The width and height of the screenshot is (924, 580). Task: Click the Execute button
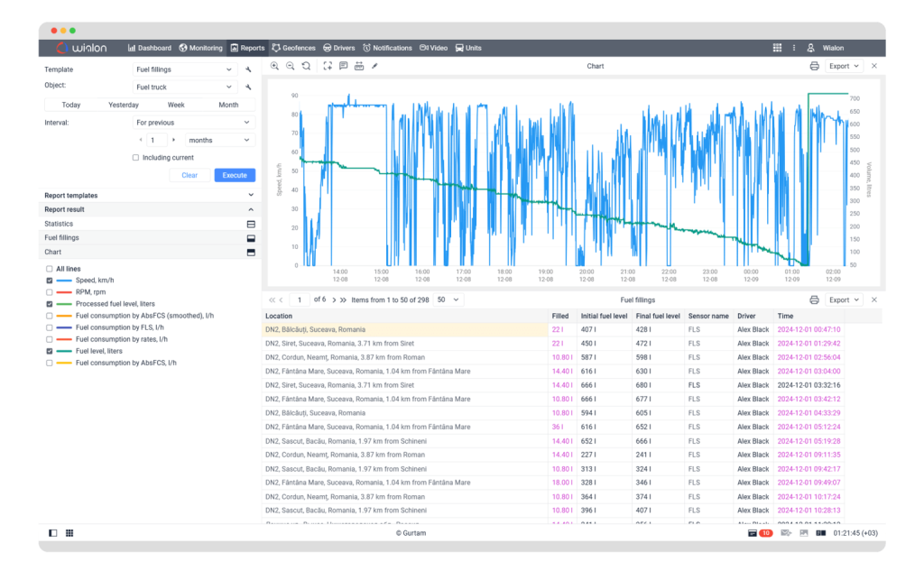coord(235,176)
